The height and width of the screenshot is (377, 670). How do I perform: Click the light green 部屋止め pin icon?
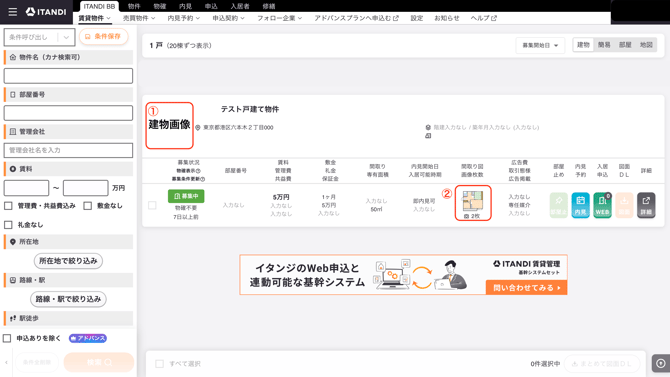point(558,205)
